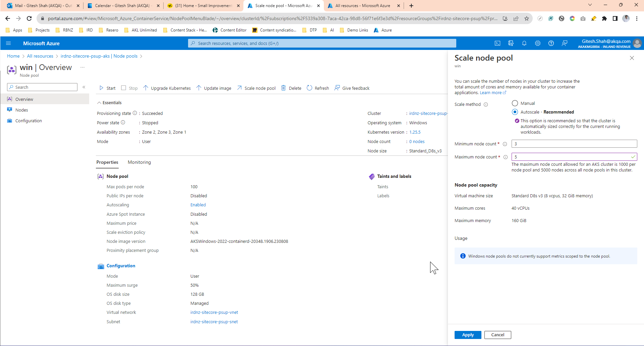Image resolution: width=644 pixels, height=346 pixels.
Task: Collapse the left navigation menu
Action: [84, 87]
